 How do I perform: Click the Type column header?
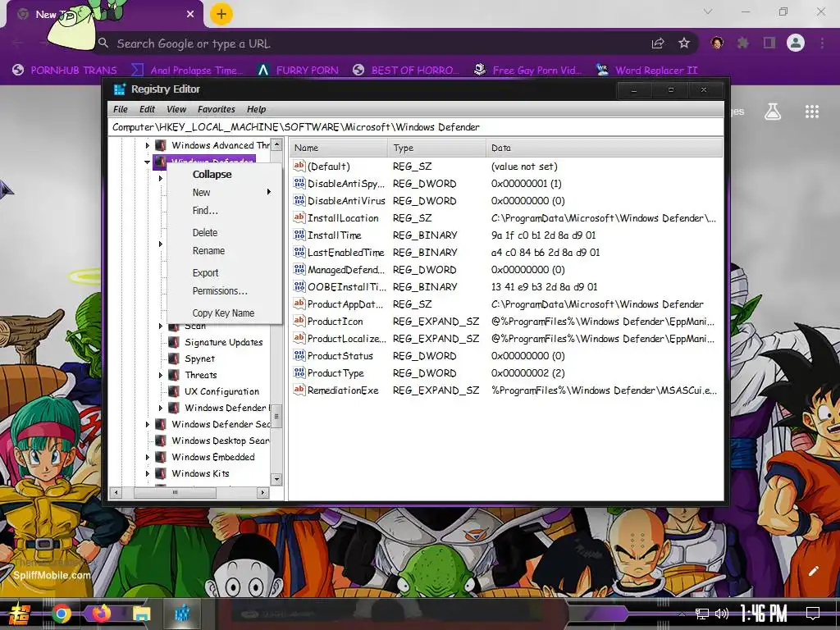coord(436,148)
